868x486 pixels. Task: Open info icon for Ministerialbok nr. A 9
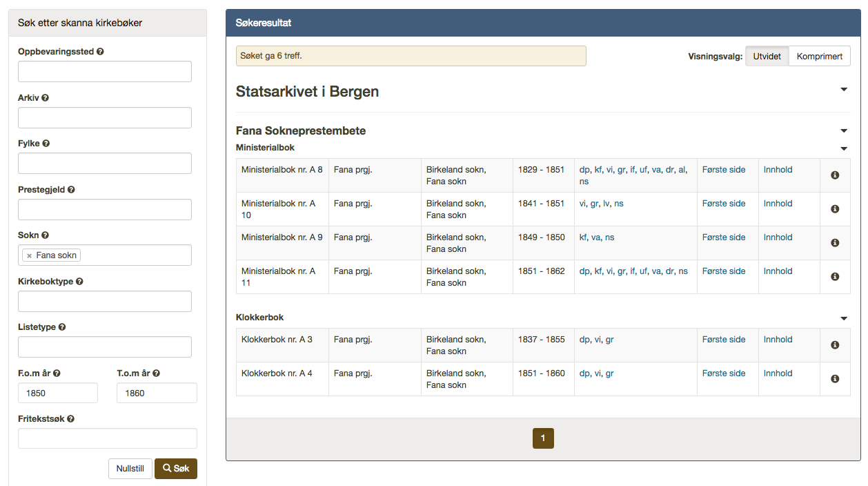click(x=835, y=243)
